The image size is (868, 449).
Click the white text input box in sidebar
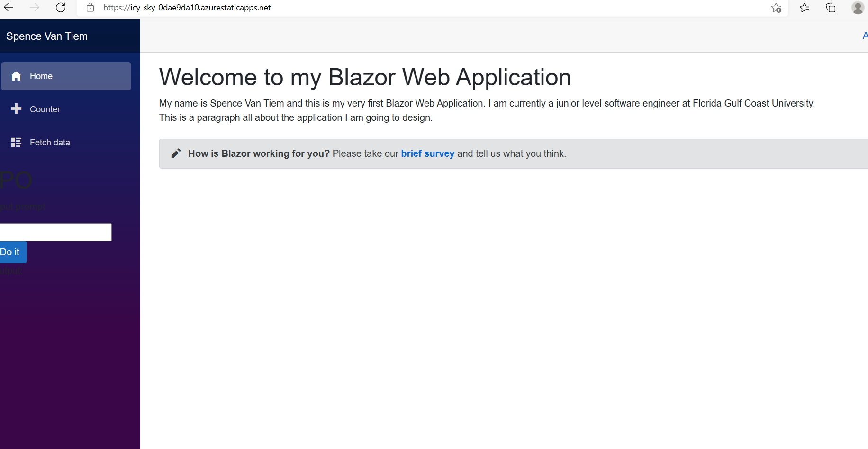54,232
